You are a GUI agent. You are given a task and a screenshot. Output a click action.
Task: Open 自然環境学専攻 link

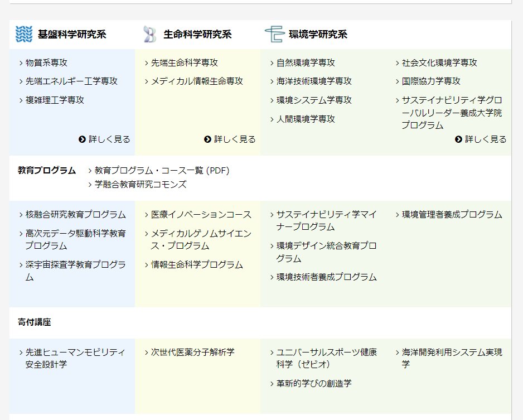pos(306,62)
